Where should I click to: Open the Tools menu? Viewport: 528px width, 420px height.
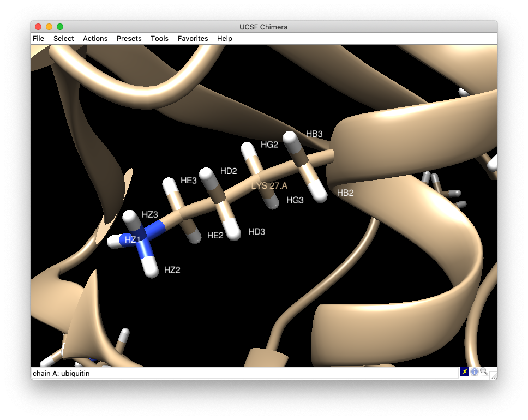pyautogui.click(x=159, y=39)
